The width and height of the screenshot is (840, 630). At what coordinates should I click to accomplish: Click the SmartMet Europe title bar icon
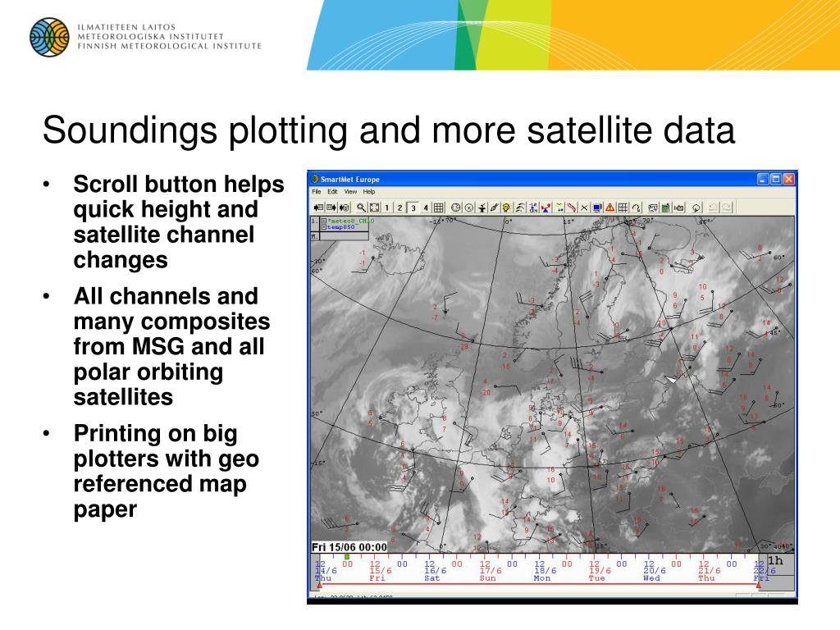(x=314, y=179)
